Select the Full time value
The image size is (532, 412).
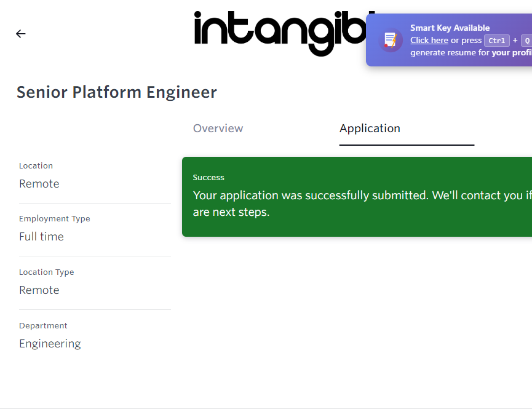coord(41,237)
